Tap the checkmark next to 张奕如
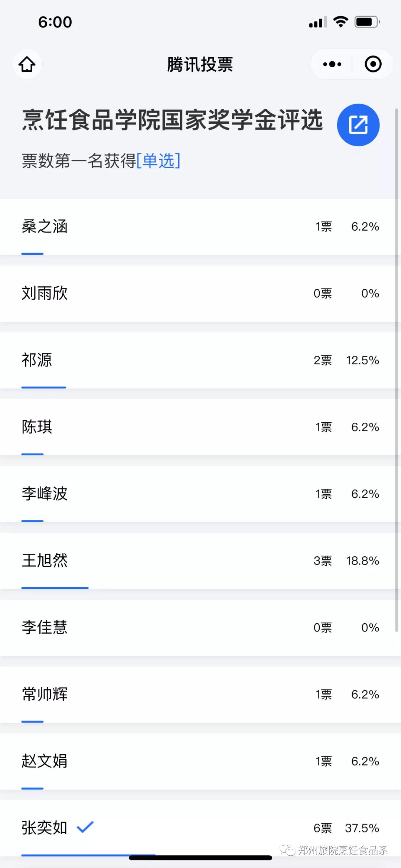401x868 pixels. coord(85,826)
